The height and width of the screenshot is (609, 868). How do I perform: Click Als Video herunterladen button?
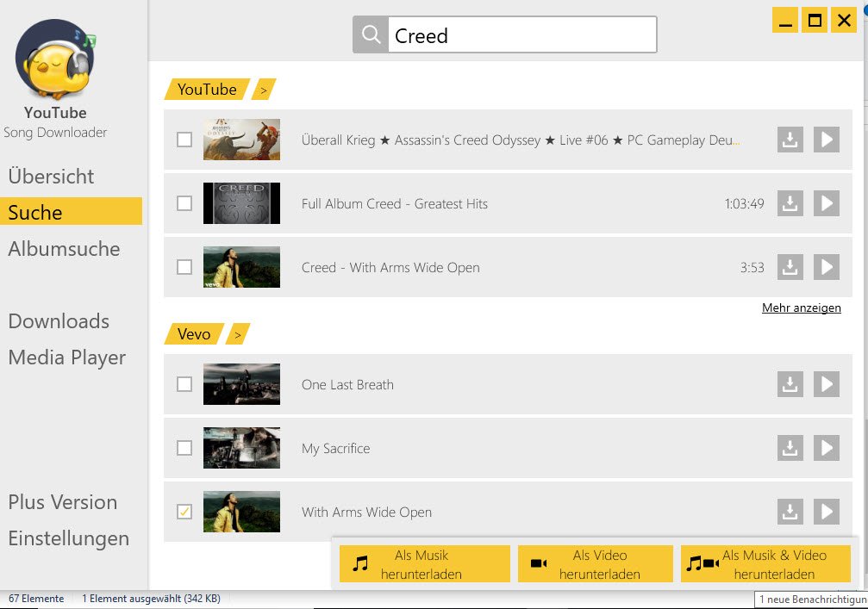coord(595,563)
